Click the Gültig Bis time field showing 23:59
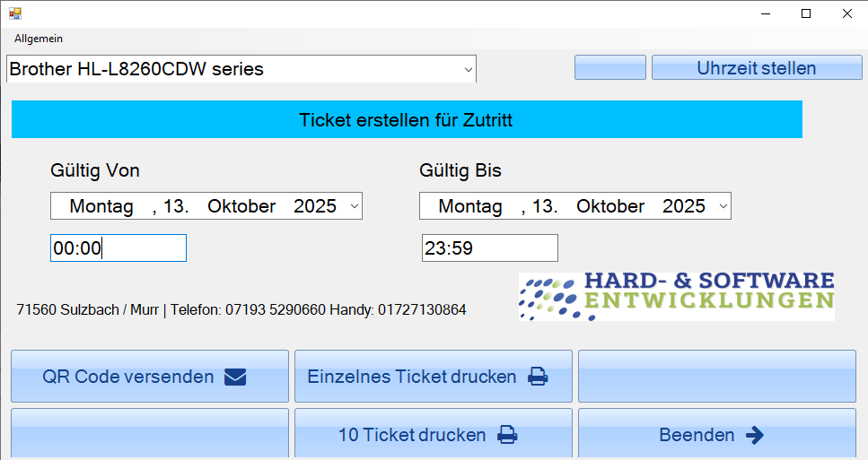Screen dimensions: 868x460 [x=489, y=248]
